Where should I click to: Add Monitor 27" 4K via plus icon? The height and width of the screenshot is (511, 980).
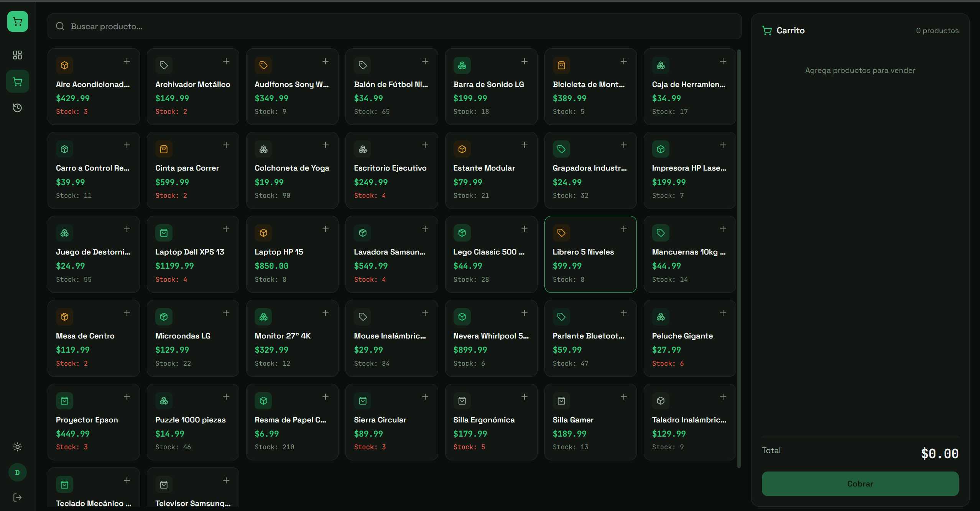(326, 313)
